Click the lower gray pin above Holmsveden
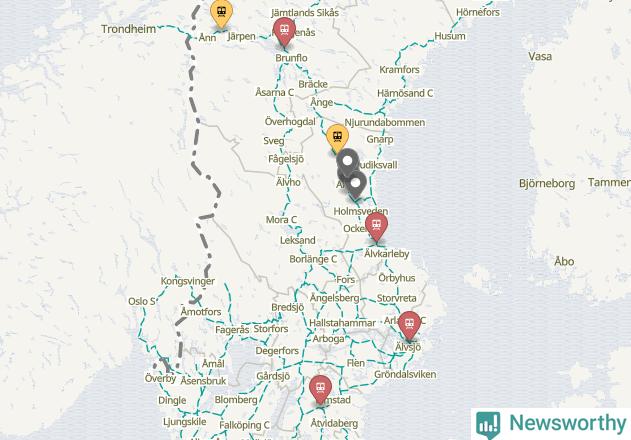The image size is (631, 440). (356, 184)
